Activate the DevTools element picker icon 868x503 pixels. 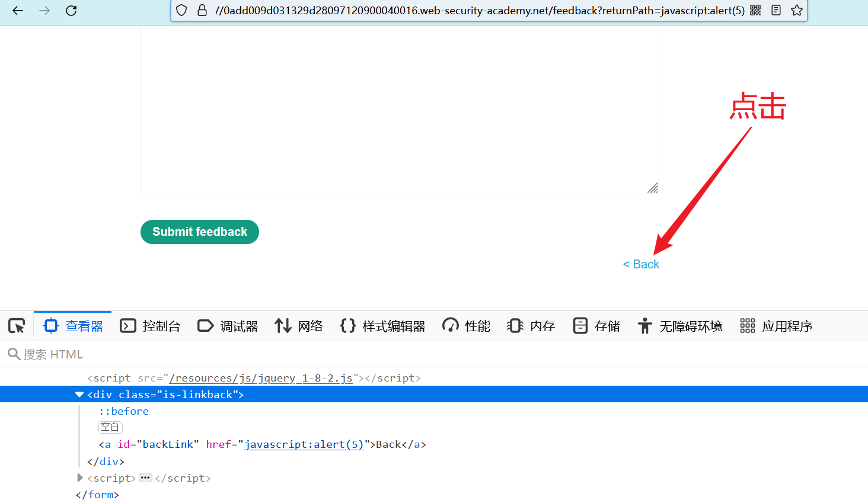pyautogui.click(x=17, y=326)
